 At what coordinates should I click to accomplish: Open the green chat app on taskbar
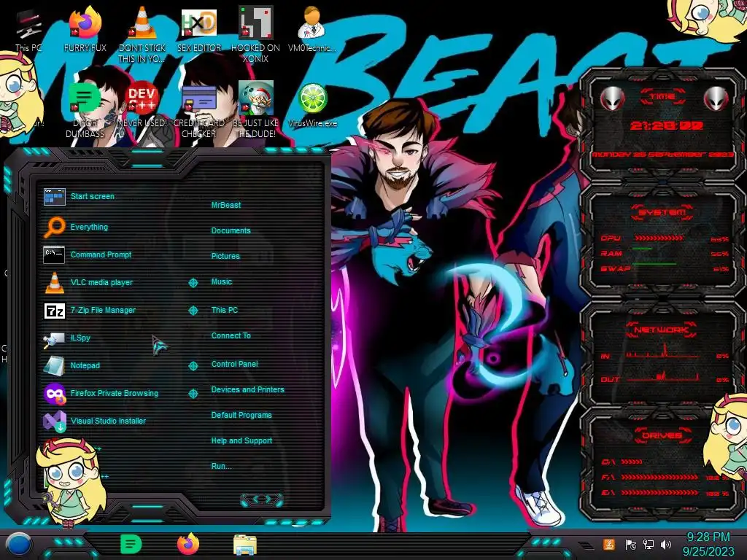[131, 544]
